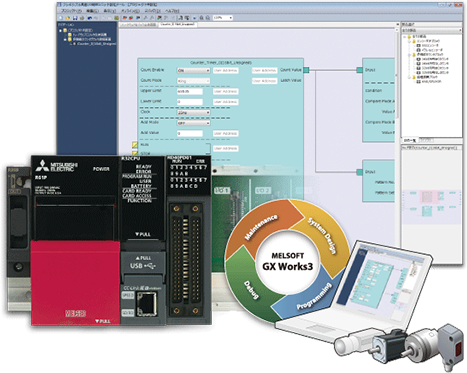The image size is (467, 373).
Task: Click the teal Count Value output connector
Action: click(306, 70)
